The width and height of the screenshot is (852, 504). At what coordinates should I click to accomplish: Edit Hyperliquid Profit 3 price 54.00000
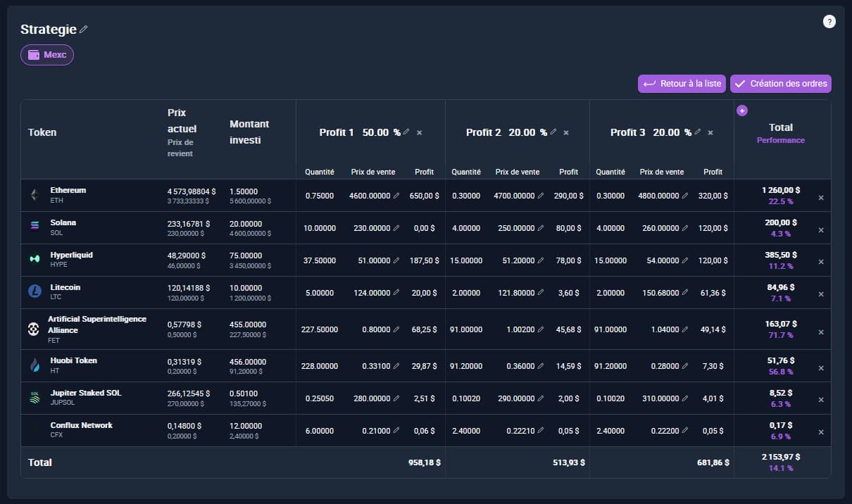click(684, 260)
